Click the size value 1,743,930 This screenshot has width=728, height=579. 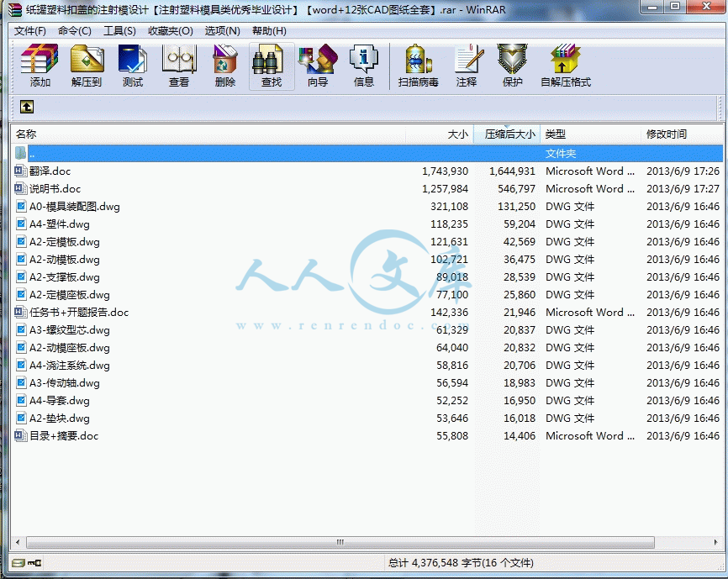[x=445, y=171]
